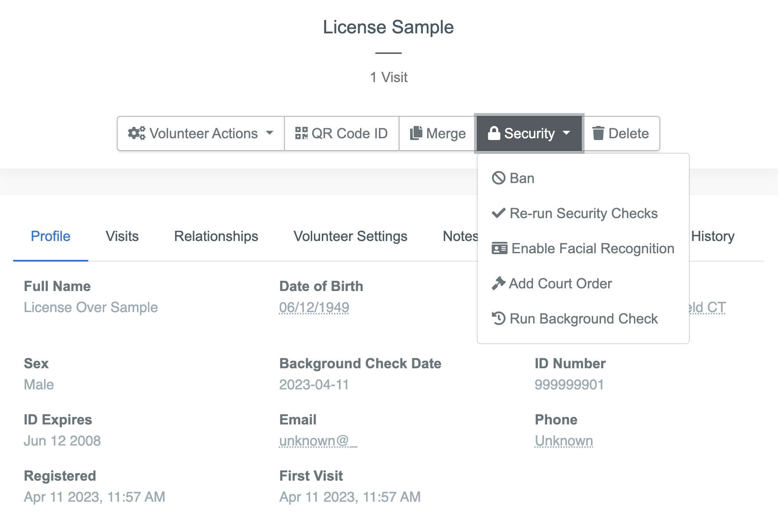This screenshot has width=778, height=532.
Task: Edit the Unknown phone value
Action: pos(564,441)
